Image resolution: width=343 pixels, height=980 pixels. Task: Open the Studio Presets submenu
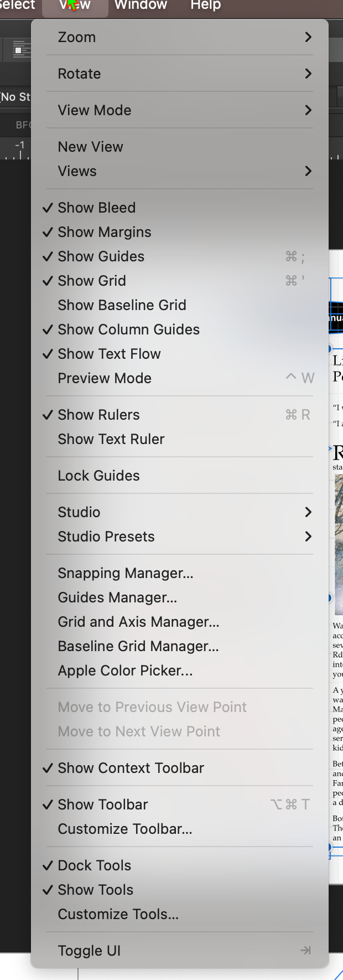(180, 537)
